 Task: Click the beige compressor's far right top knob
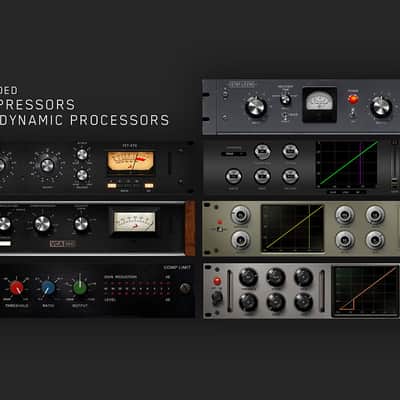375,215
